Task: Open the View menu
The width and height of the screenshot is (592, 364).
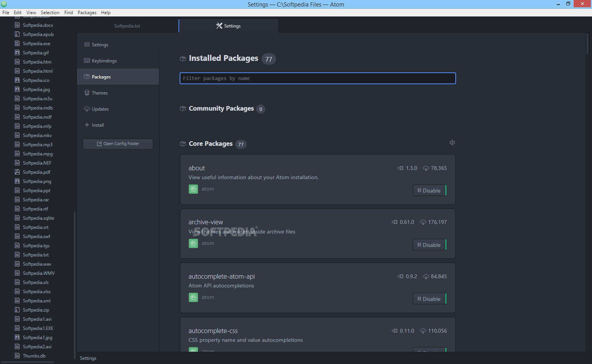Action: pos(31,13)
